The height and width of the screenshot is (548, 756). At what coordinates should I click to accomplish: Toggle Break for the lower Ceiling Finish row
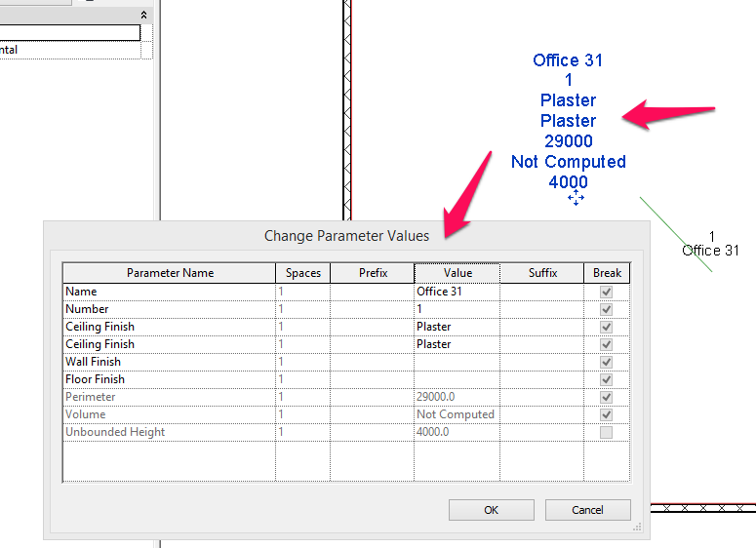[x=606, y=344]
